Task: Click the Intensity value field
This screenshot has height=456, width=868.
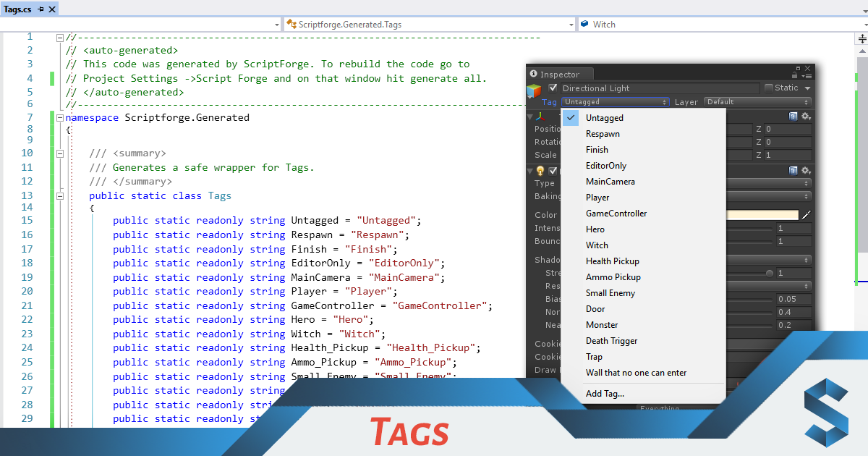Action: [x=794, y=228]
